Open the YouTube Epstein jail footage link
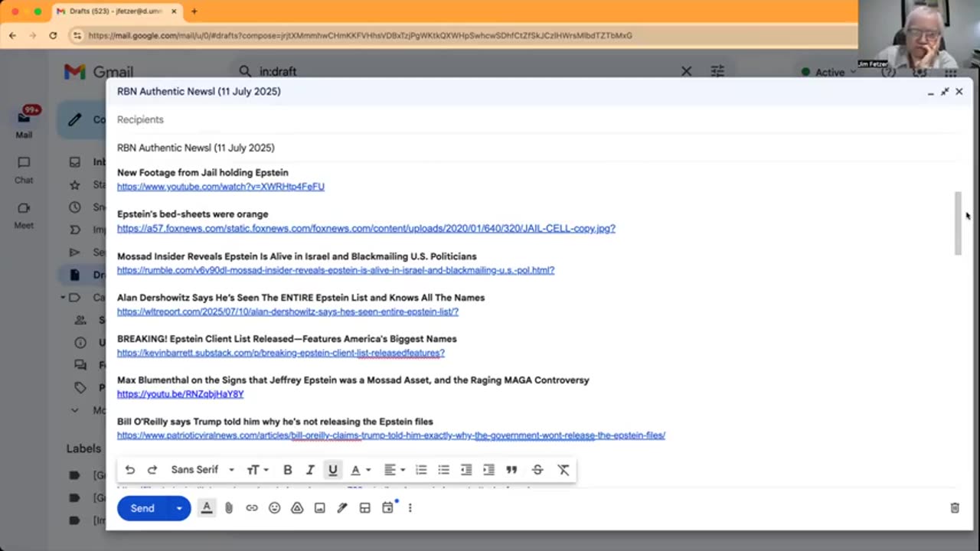 (x=220, y=187)
